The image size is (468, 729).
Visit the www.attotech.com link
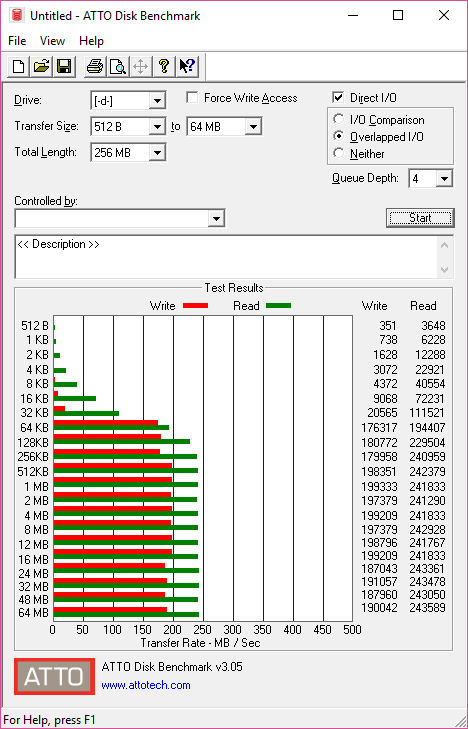[x=146, y=685]
